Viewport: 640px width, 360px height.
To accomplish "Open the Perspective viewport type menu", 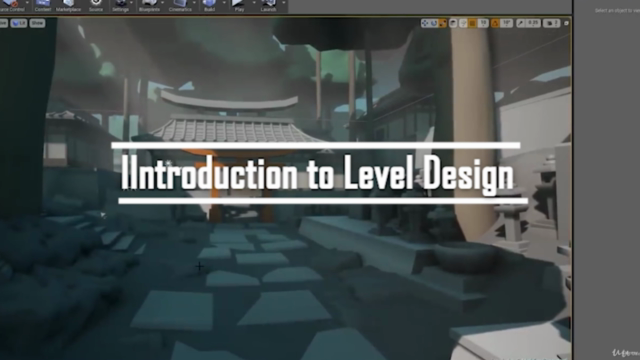I will (4, 23).
